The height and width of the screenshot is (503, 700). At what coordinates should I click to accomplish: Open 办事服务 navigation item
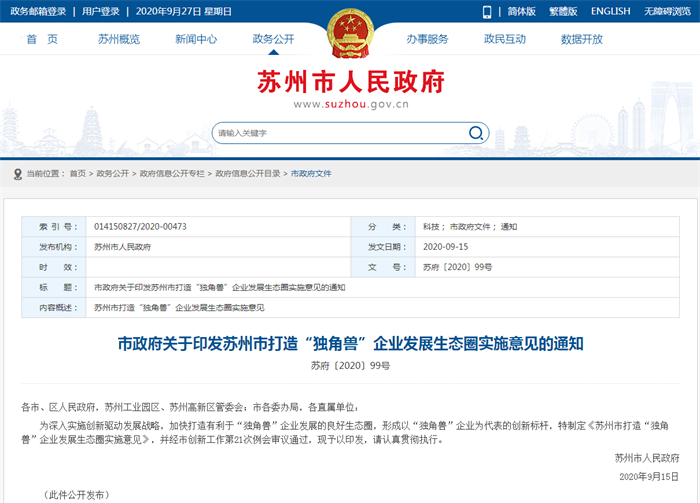(x=427, y=39)
